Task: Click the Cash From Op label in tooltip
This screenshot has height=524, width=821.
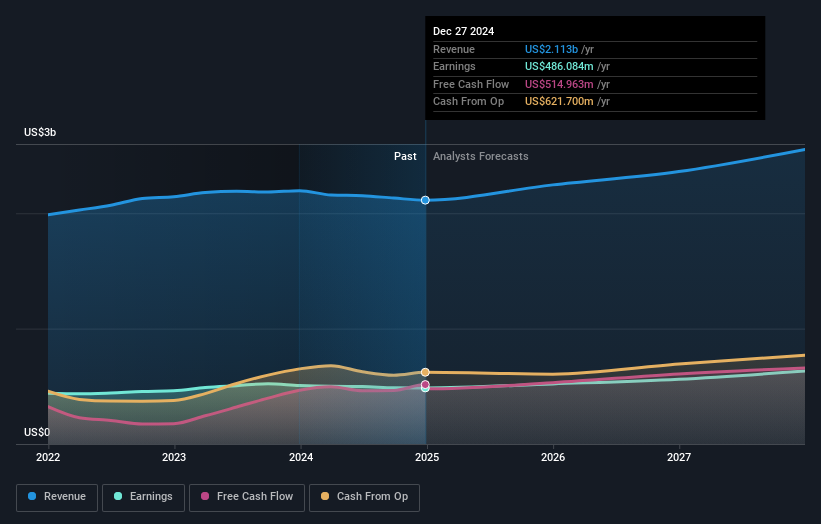Action: 468,102
